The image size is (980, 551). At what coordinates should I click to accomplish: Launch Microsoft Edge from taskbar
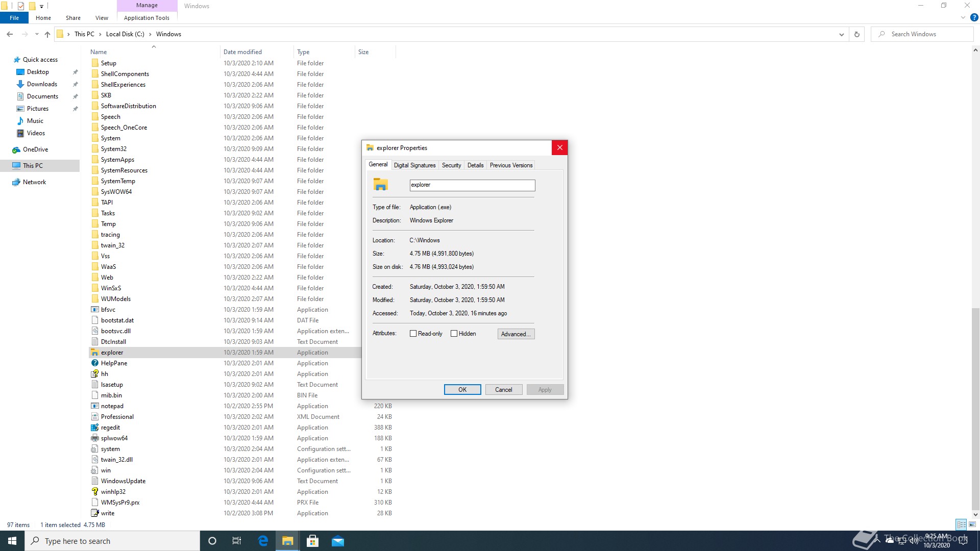pos(263,541)
